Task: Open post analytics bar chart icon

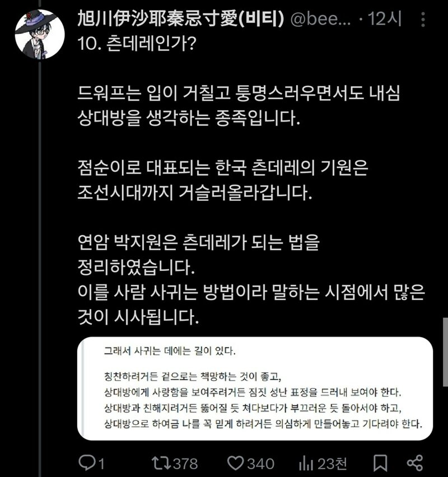Action: click(306, 464)
